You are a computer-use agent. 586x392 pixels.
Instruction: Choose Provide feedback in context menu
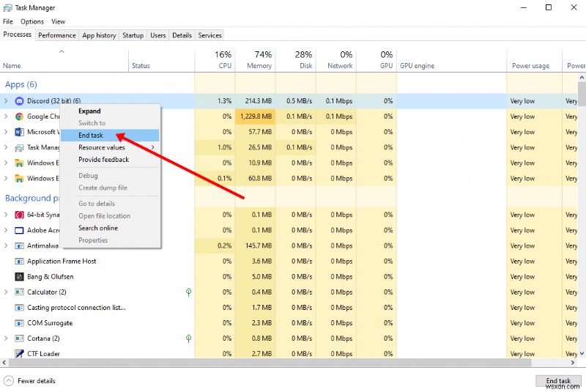[x=111, y=160]
